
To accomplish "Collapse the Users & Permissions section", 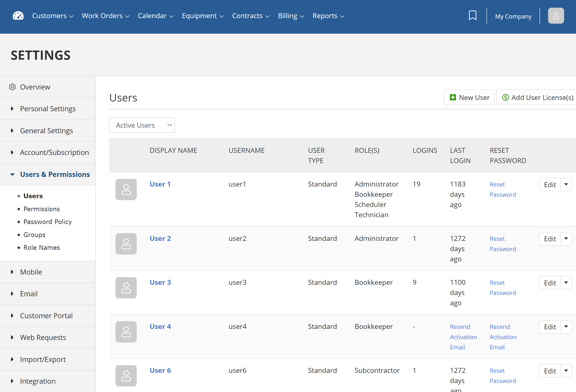I will pyautogui.click(x=48, y=174).
